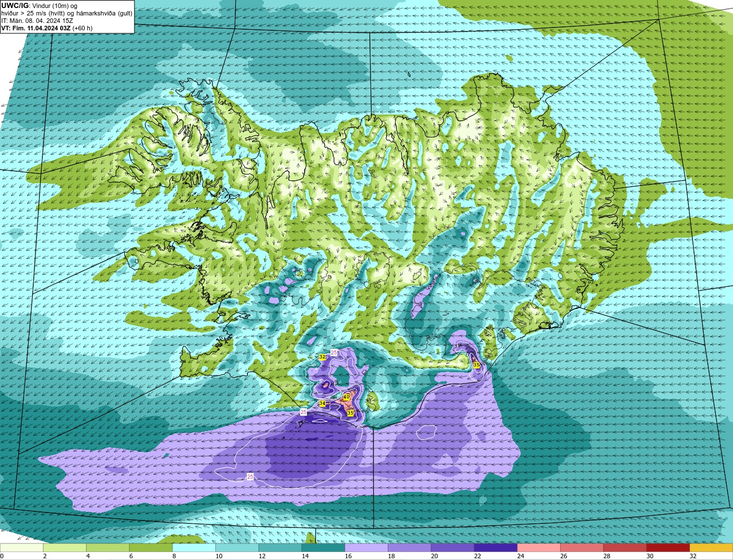Click the legend tick label '28'
The height and width of the screenshot is (560, 733).
607,556
